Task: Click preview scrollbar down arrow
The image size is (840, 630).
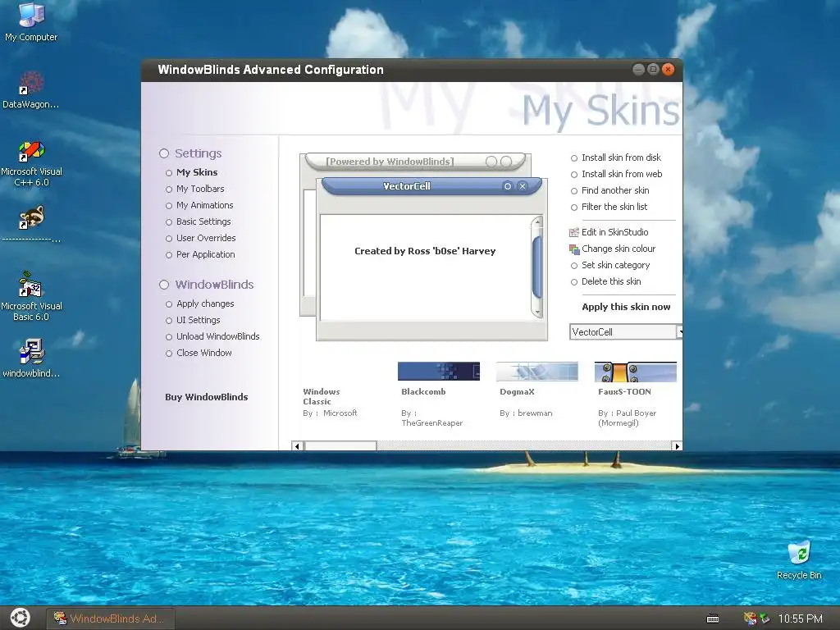Action: pos(536,313)
